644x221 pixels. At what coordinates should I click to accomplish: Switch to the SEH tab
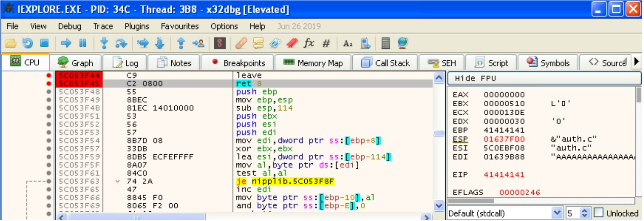coord(442,63)
